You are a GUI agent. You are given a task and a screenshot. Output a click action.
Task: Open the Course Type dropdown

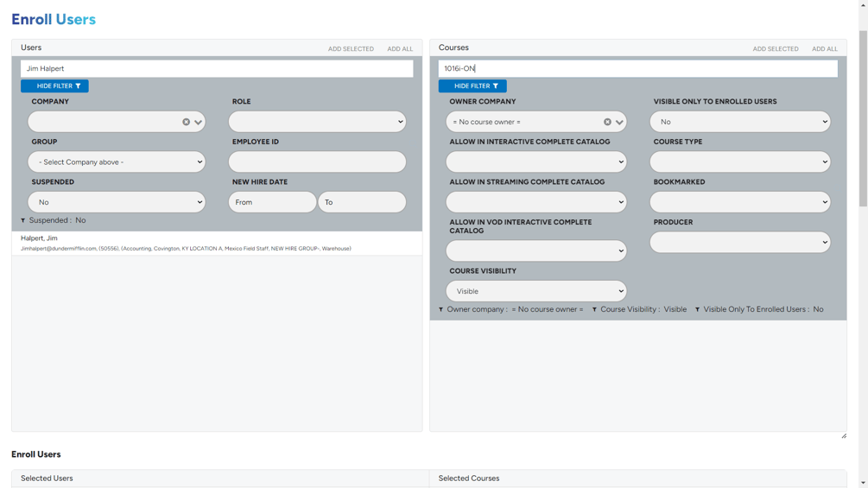click(740, 162)
